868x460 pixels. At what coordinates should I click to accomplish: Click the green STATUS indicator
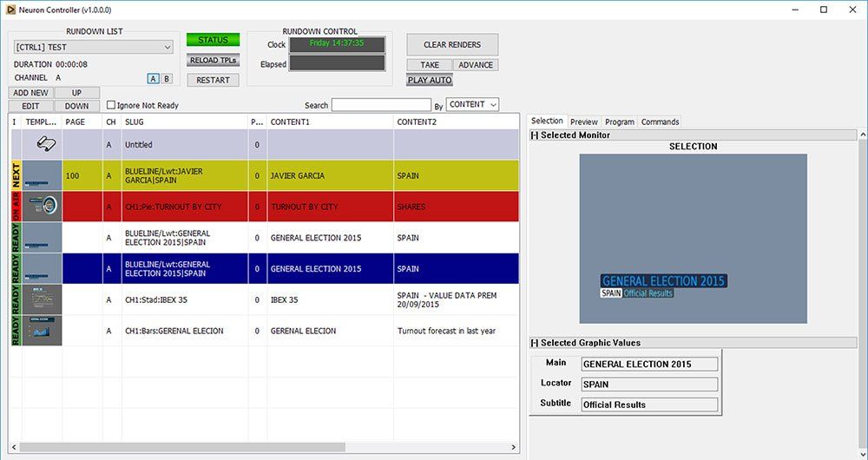(x=213, y=40)
